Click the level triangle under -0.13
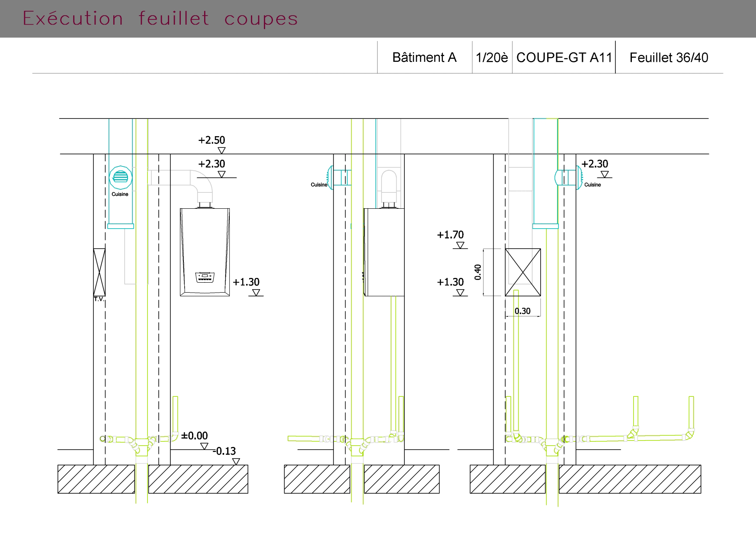 pyautogui.click(x=236, y=462)
